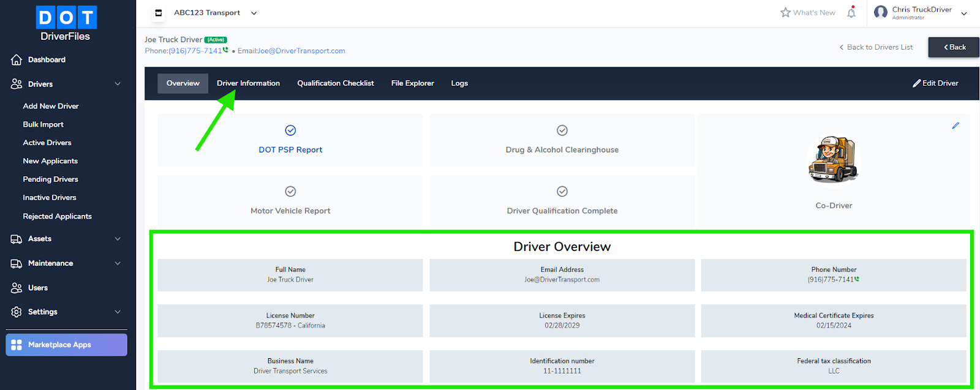The image size is (980, 390).
Task: Click the cartoon truck driver avatar image
Action: (x=834, y=159)
